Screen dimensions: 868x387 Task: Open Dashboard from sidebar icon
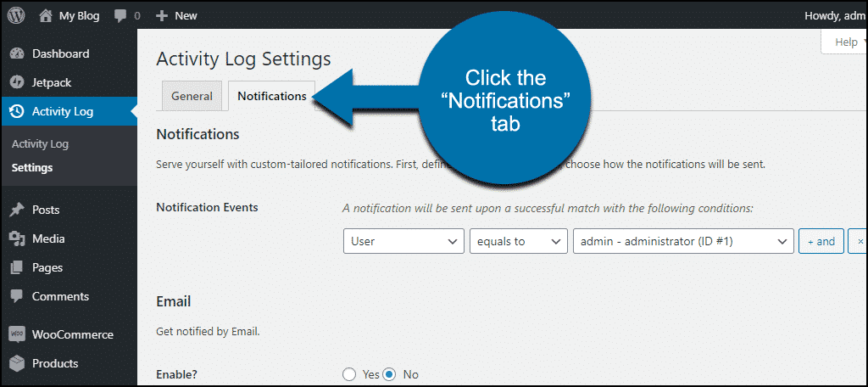pyautogui.click(x=17, y=53)
